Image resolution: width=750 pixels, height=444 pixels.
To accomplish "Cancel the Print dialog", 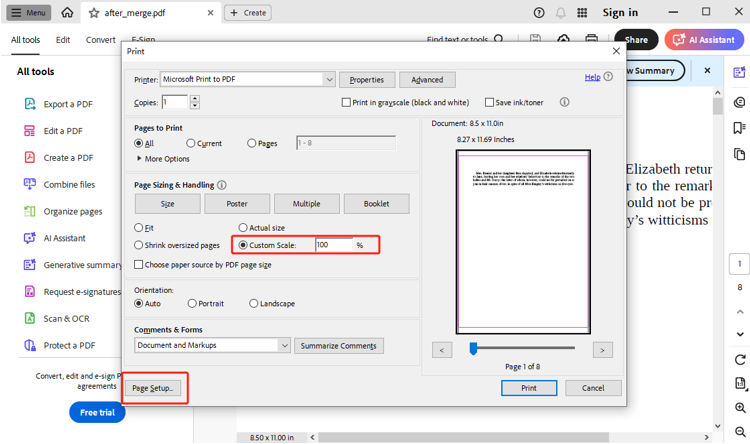I will 593,388.
